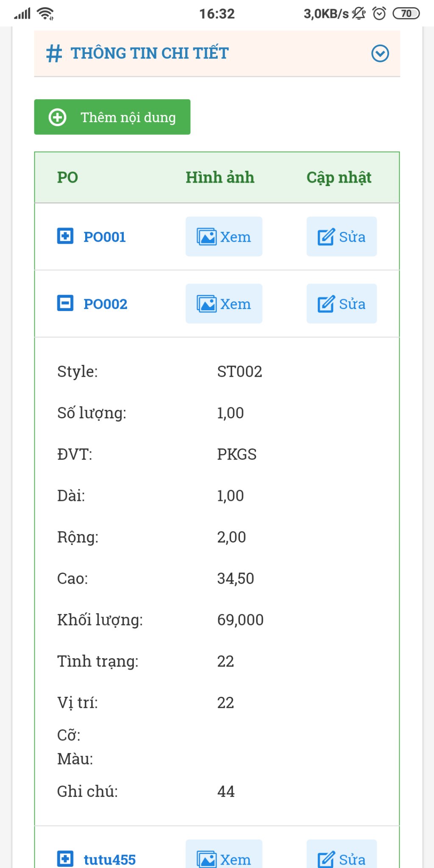Expand the tutu455 row details

tap(65, 859)
